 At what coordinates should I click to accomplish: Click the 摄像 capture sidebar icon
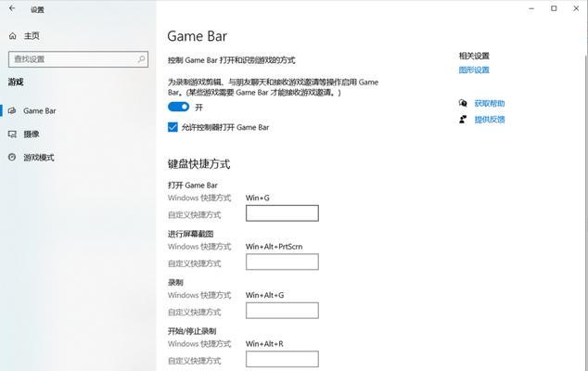[x=12, y=134]
